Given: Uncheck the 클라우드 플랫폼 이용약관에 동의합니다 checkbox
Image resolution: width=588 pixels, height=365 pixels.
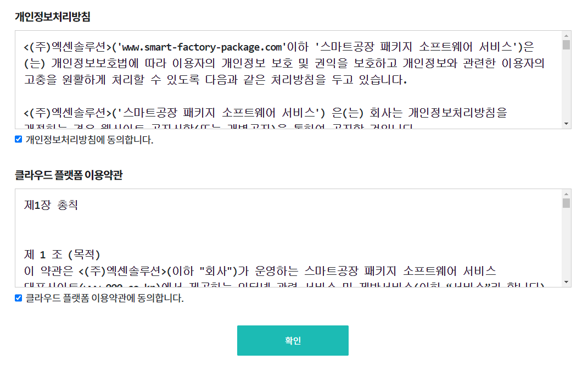Looking at the screenshot, I should [x=19, y=298].
